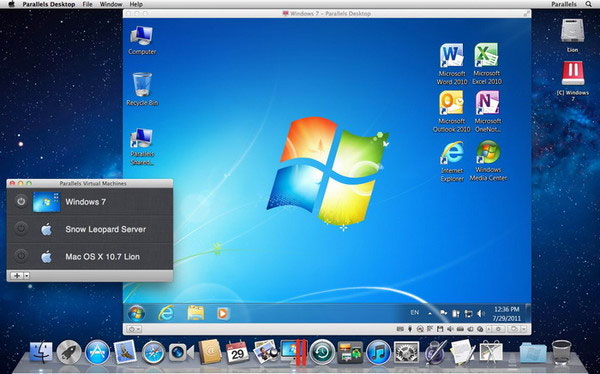600x374 pixels.
Task: Select the OneNote desktop shortcut
Action: point(488,111)
